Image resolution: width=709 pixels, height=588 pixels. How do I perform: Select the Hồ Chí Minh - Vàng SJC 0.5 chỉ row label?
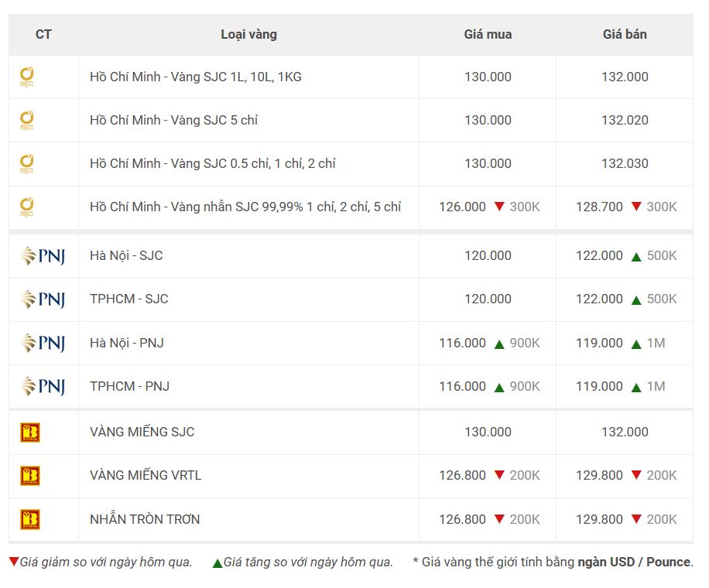pyautogui.click(x=213, y=163)
